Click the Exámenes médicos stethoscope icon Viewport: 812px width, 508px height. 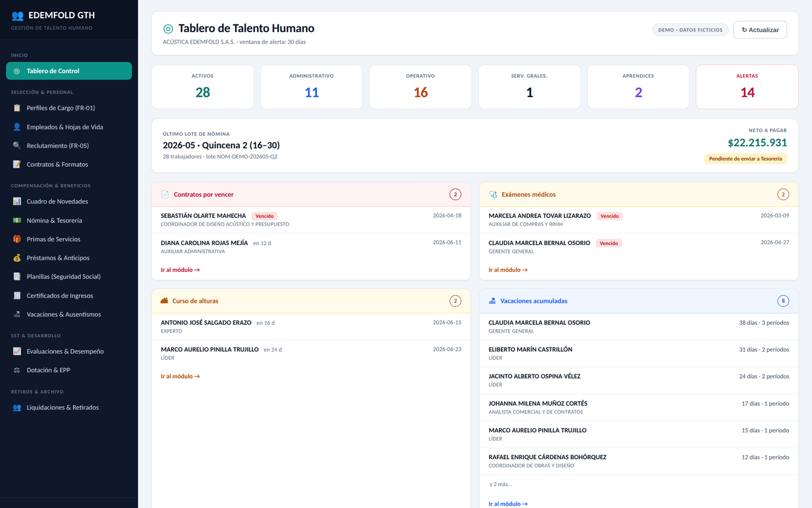[x=493, y=195]
